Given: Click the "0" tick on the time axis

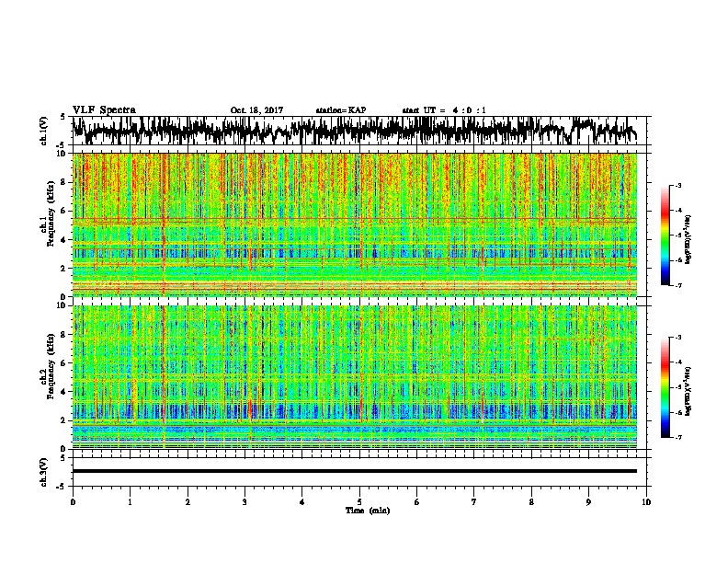Looking at the screenshot, I should pyautogui.click(x=73, y=501).
